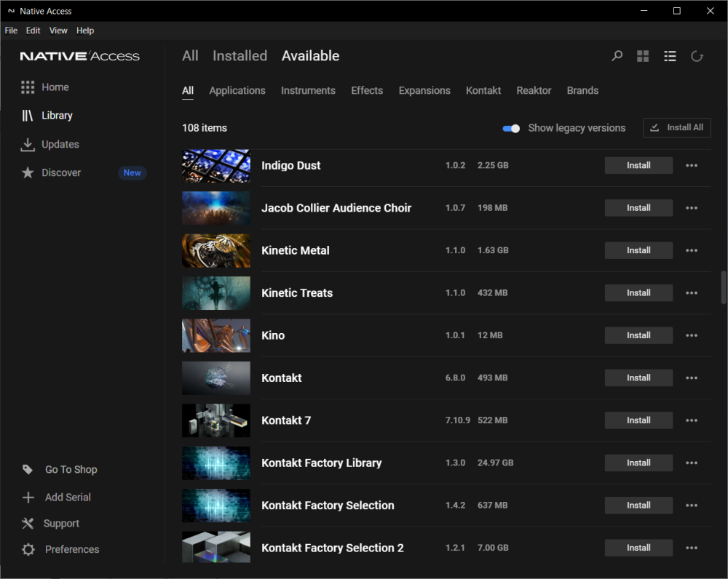728x579 pixels.
Task: Switch to the top-level All tab
Action: pyautogui.click(x=190, y=56)
